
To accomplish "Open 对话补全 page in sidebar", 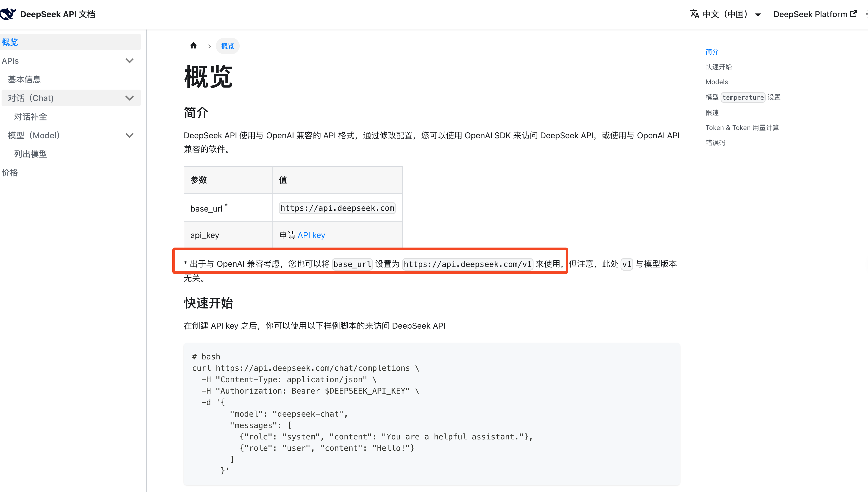I will pyautogui.click(x=30, y=117).
